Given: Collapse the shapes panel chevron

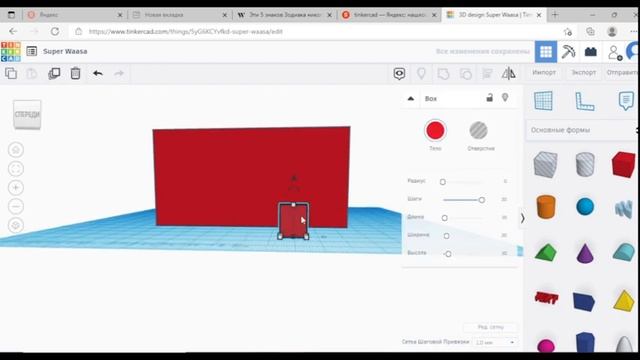Looking at the screenshot, I should [522, 218].
